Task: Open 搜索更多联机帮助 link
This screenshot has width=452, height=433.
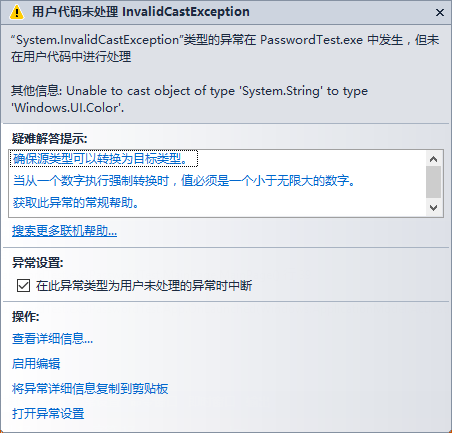Action: click(64, 231)
